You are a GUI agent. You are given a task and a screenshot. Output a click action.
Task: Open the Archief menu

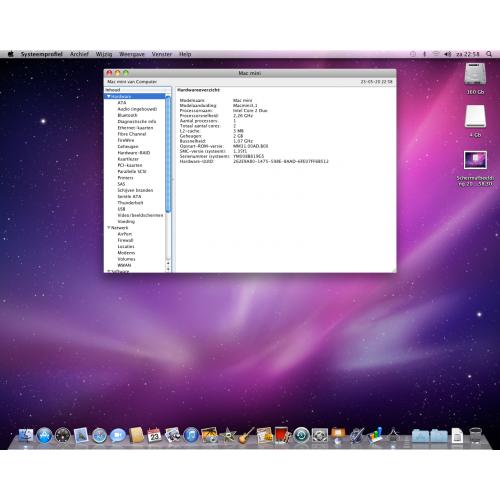[x=79, y=54]
